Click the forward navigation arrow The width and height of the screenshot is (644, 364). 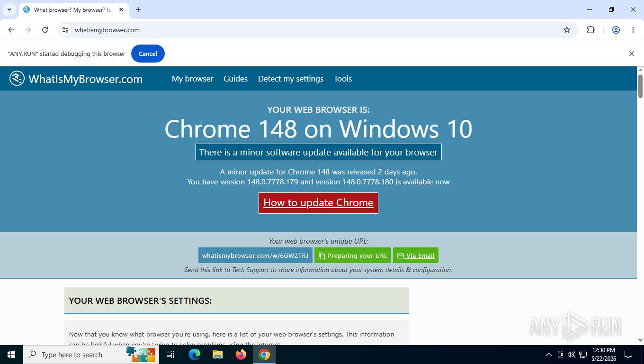point(28,30)
